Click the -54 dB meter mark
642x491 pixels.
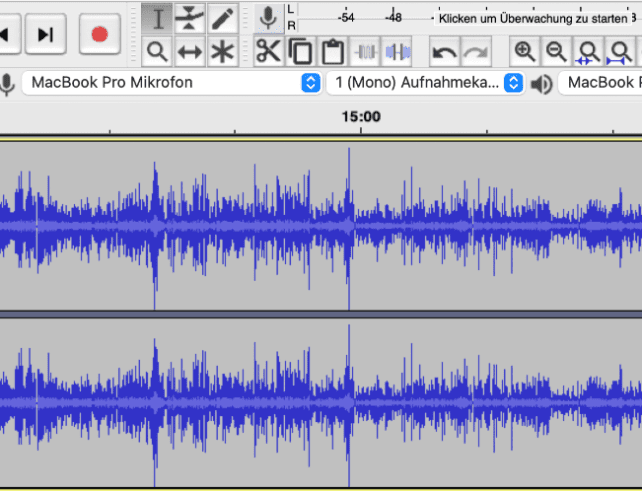[x=346, y=18]
